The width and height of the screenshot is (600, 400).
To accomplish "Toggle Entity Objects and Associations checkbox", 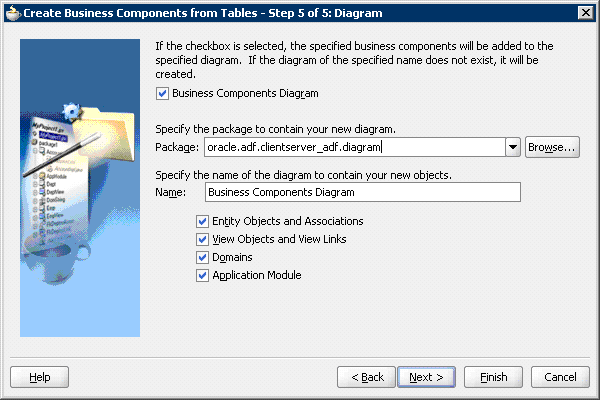I will (204, 221).
